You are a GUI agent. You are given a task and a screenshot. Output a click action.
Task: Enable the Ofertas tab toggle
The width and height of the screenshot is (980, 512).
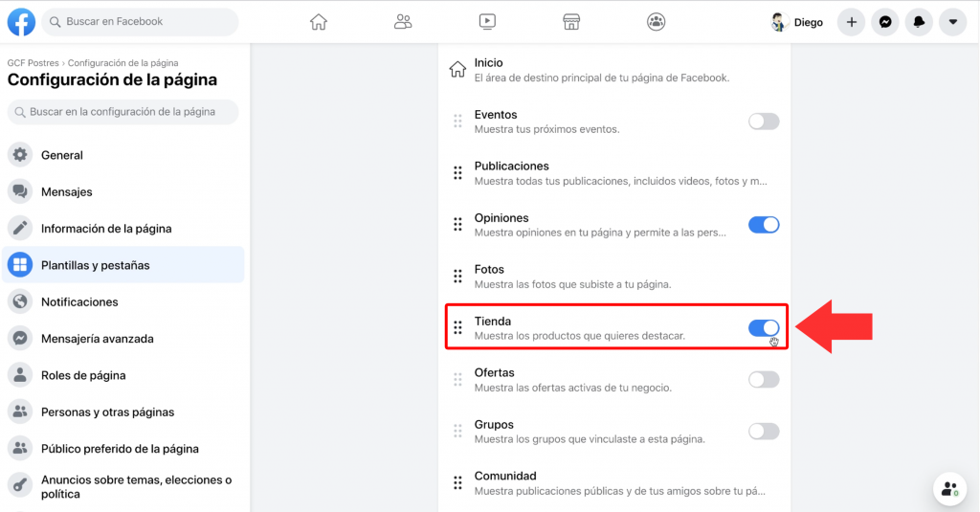pos(763,380)
